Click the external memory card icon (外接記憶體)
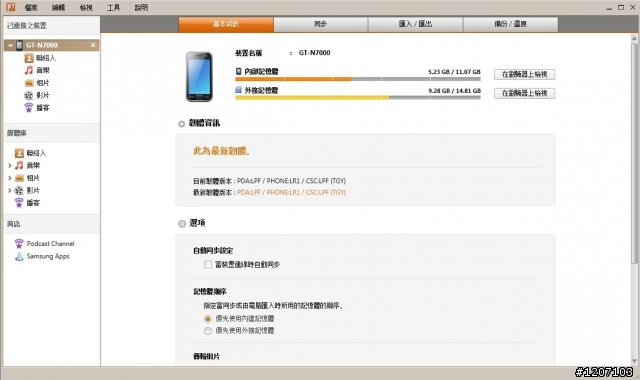The width and height of the screenshot is (640, 380). pos(238,90)
